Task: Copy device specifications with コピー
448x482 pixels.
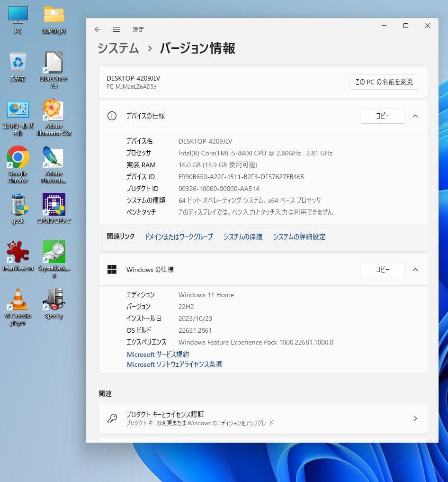Action: tap(383, 116)
